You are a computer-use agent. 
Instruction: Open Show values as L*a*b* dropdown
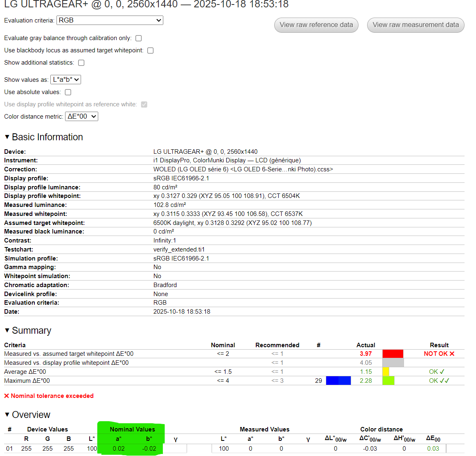(x=65, y=79)
